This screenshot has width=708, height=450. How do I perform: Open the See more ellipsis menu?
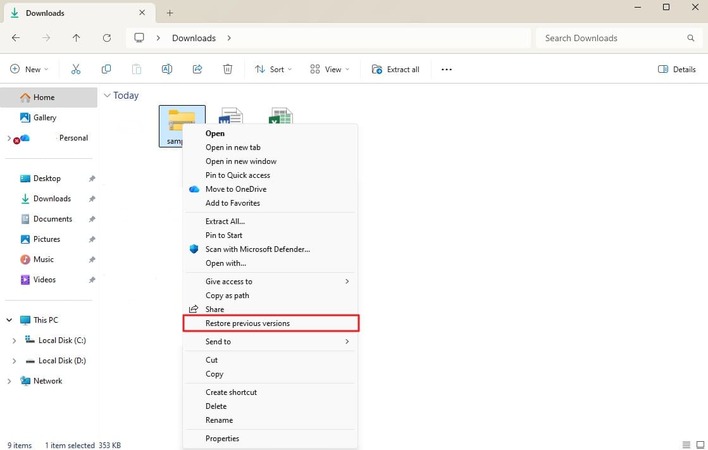click(447, 70)
